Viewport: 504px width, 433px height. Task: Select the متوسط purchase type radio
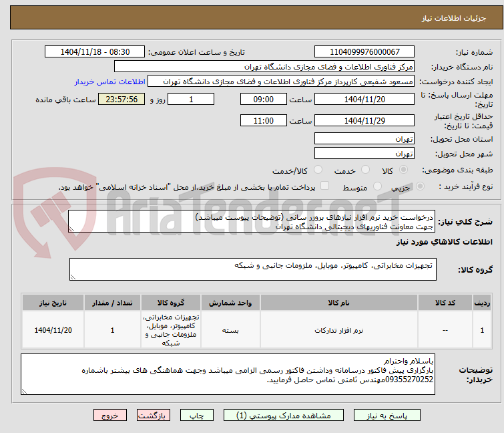(x=377, y=186)
